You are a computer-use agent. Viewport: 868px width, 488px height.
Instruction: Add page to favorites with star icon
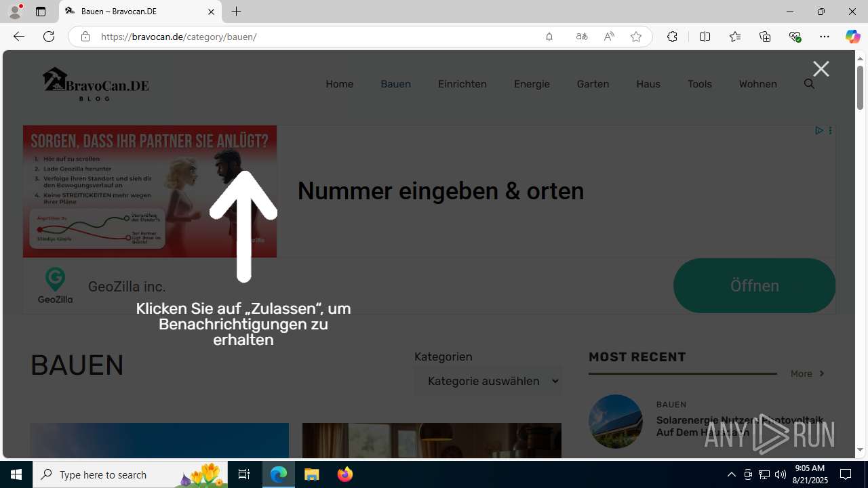[x=636, y=37]
